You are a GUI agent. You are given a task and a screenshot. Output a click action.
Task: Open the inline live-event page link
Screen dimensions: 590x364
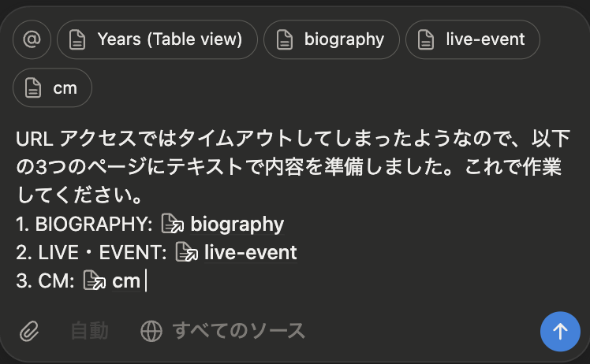tap(250, 253)
